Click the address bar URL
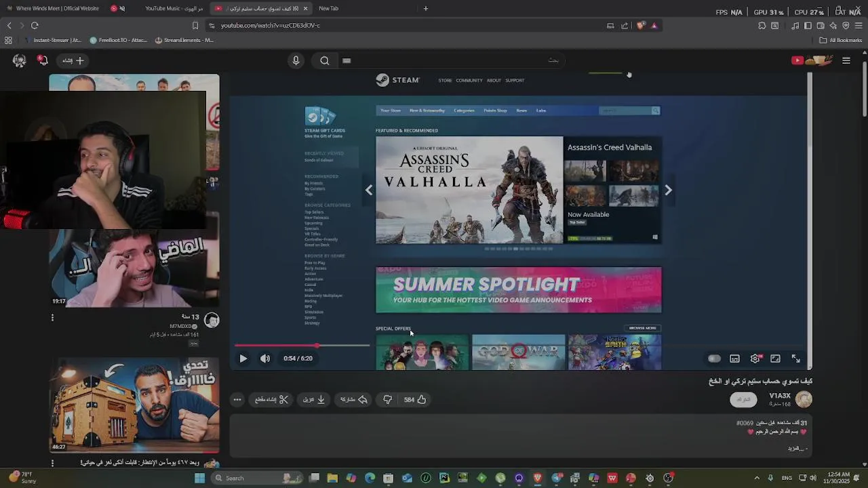 click(x=270, y=26)
